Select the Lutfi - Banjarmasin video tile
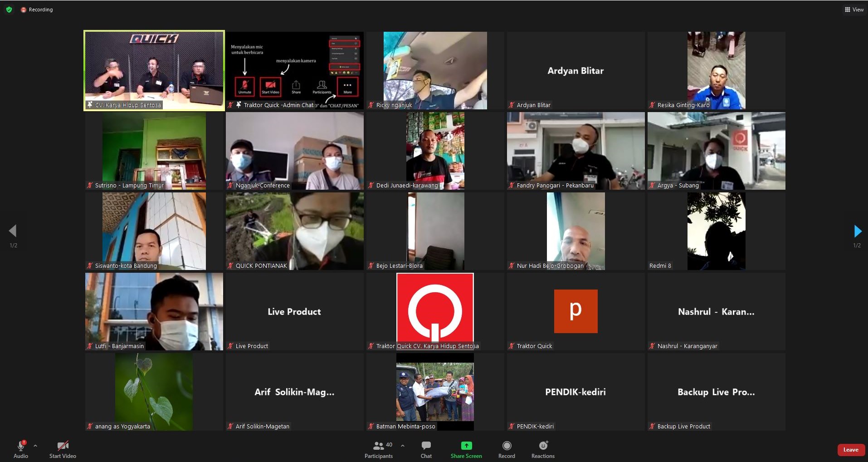Image resolution: width=868 pixels, height=462 pixels. click(154, 311)
